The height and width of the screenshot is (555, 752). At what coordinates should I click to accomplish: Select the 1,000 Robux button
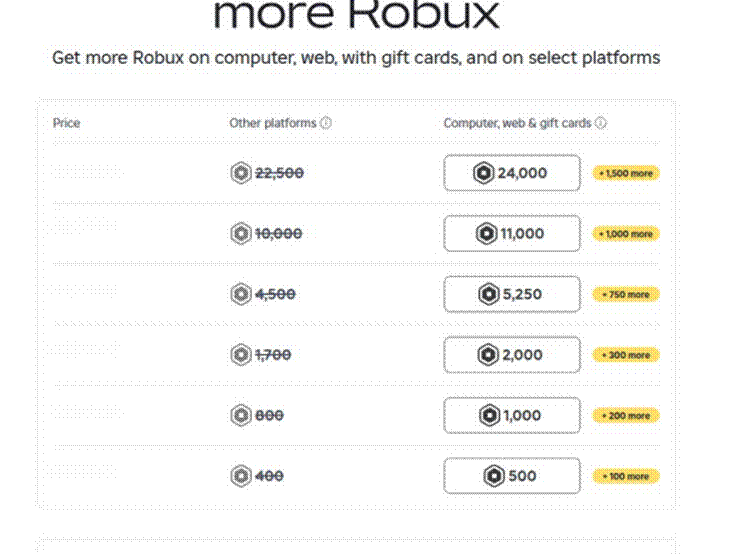[512, 415]
